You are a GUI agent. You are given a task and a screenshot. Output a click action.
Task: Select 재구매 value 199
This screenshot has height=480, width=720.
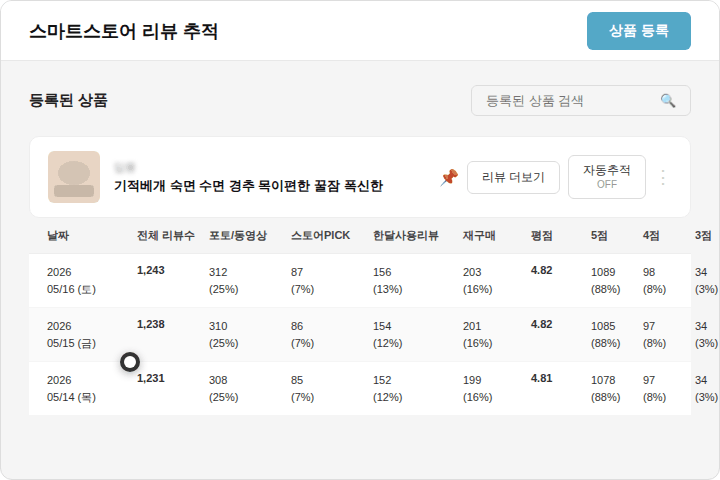472,380
